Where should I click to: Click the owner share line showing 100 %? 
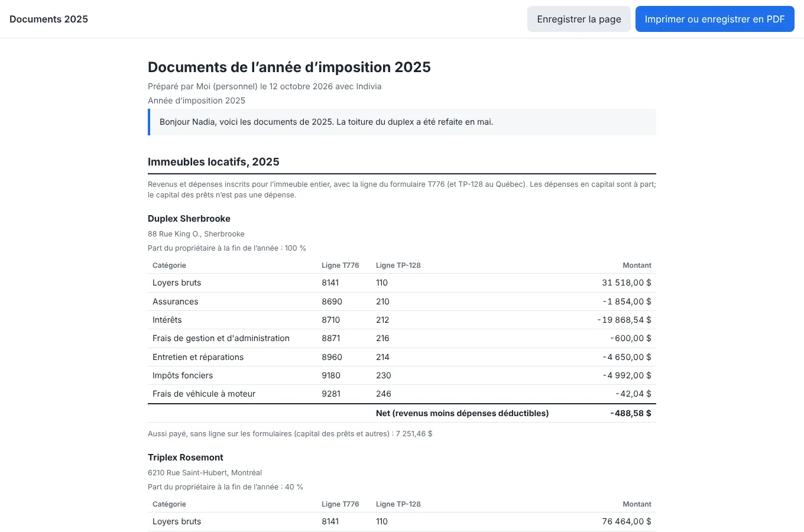pos(227,248)
